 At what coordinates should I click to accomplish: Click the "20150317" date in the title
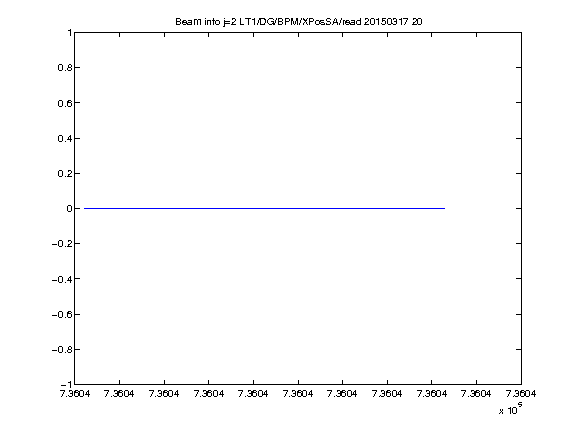pyautogui.click(x=386, y=22)
